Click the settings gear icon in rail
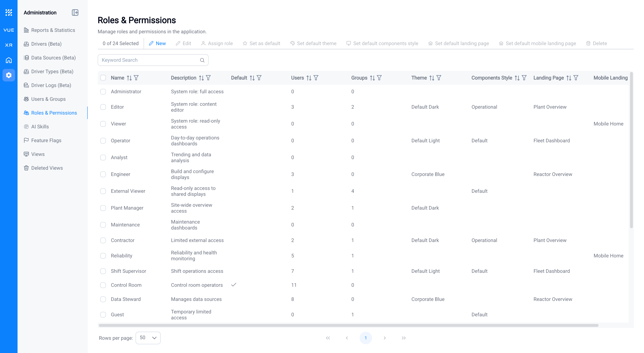 (x=9, y=75)
